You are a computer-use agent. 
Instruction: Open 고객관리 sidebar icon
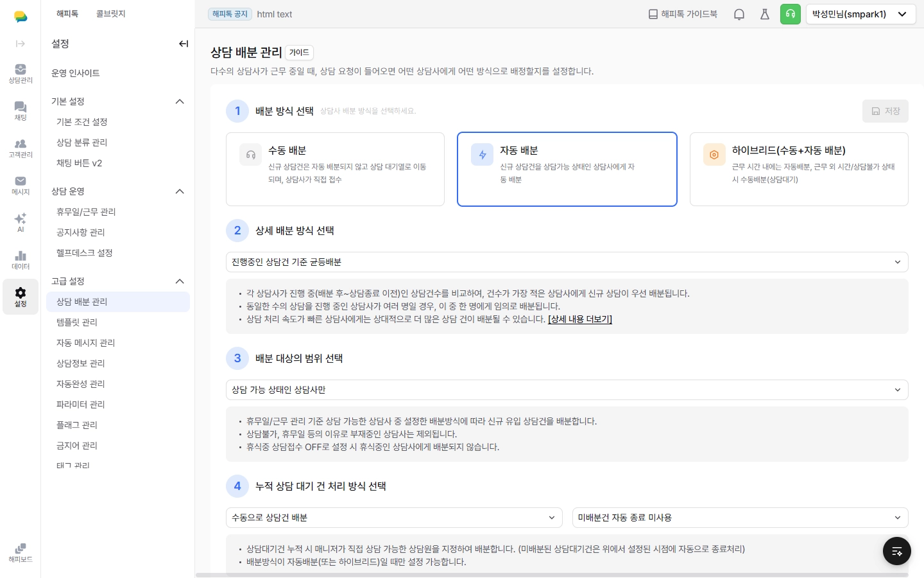pos(21,148)
